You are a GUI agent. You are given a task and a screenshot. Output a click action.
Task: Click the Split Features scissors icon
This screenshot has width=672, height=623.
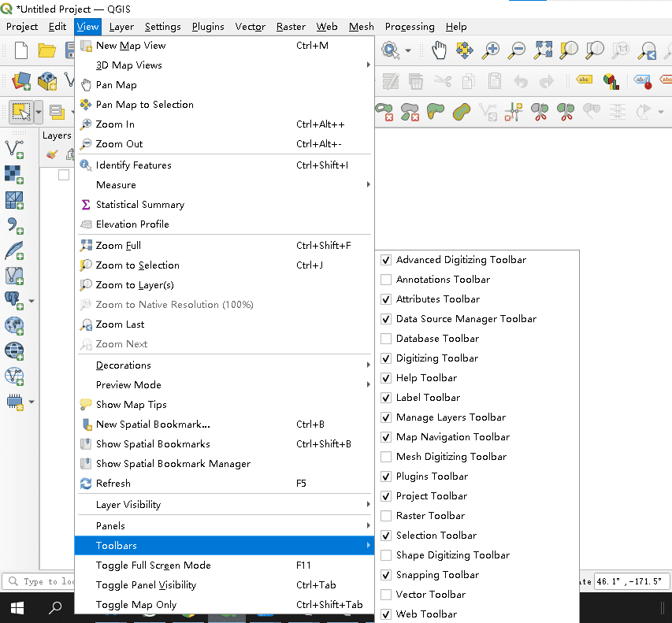point(540,112)
